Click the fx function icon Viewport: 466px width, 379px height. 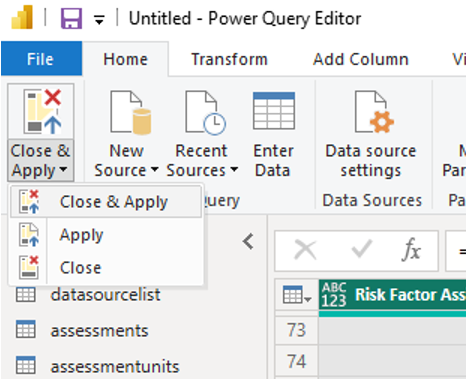[412, 249]
